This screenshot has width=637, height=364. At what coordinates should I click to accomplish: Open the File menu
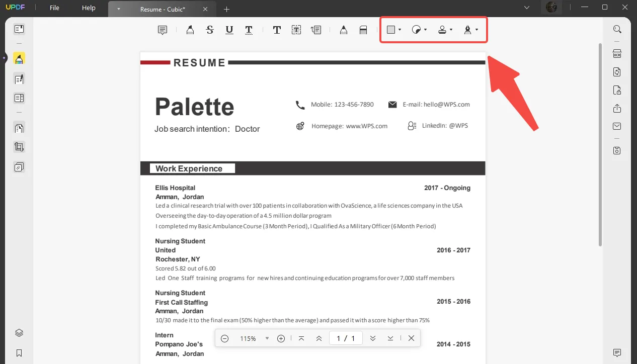[x=54, y=8]
